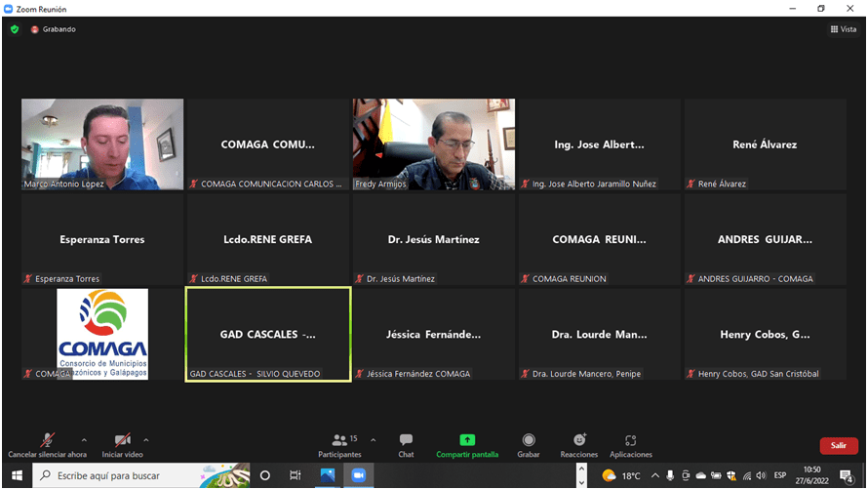Click the red Salir button

click(x=839, y=446)
